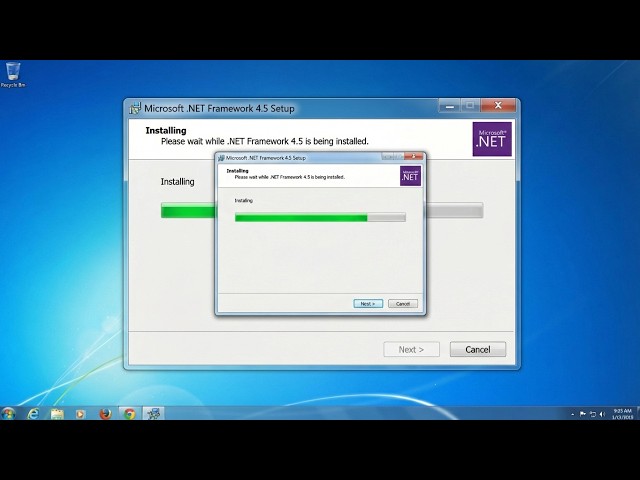Click the .NET logo in small dialog

pyautogui.click(x=410, y=176)
